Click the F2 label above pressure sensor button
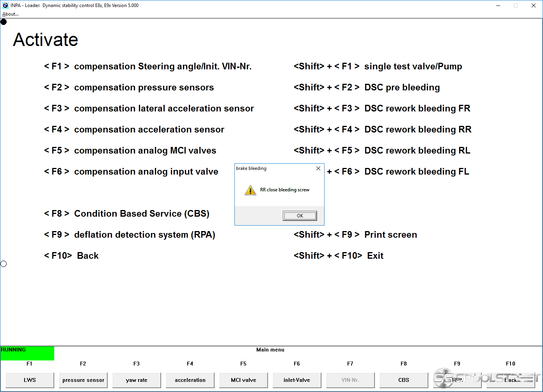The image size is (543, 392). coord(83,364)
